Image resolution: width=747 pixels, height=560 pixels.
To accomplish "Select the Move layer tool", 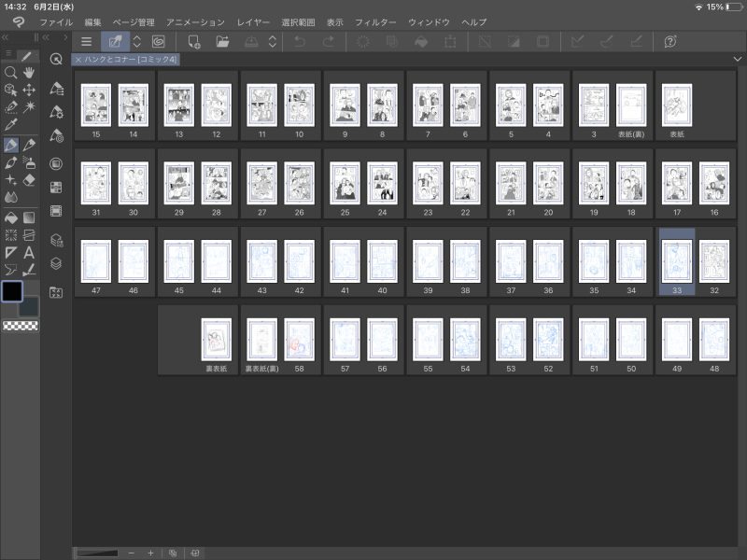I will click(29, 90).
